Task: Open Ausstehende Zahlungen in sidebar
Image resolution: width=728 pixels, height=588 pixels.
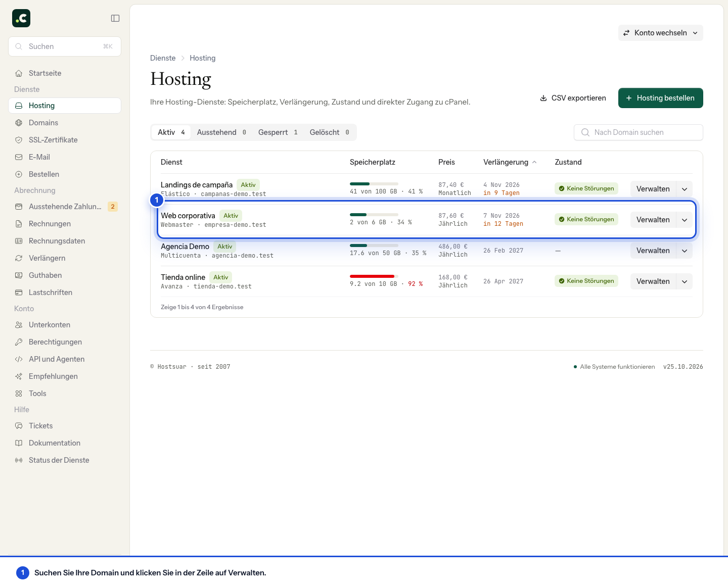Action: [65, 207]
